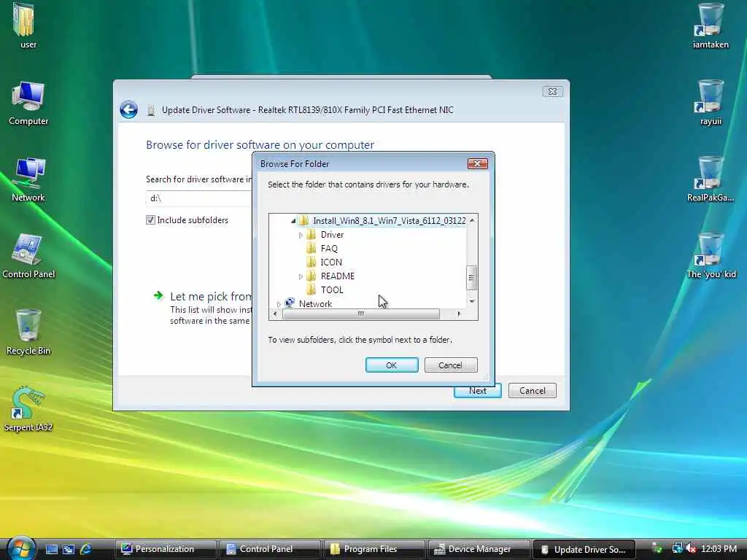The image size is (747, 560).
Task: Close the Update Driver Software window
Action: tap(553, 91)
